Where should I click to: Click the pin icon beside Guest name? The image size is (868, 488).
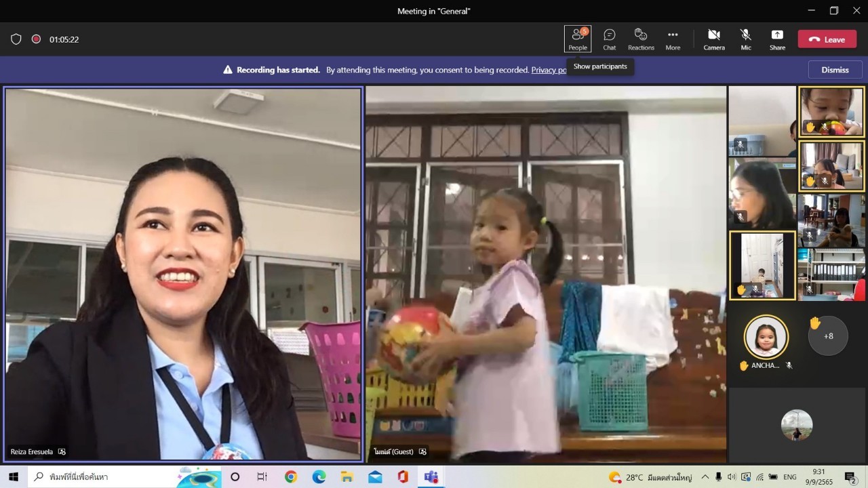point(422,451)
